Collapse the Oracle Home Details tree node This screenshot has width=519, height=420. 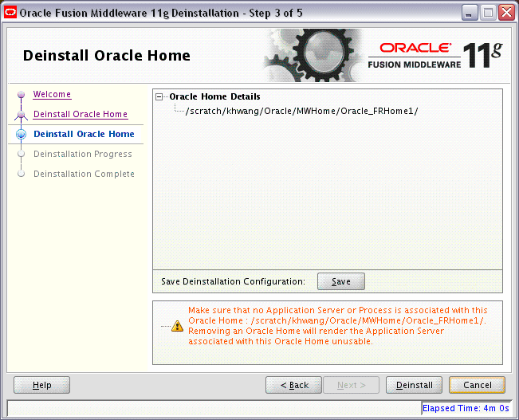pyautogui.click(x=159, y=96)
